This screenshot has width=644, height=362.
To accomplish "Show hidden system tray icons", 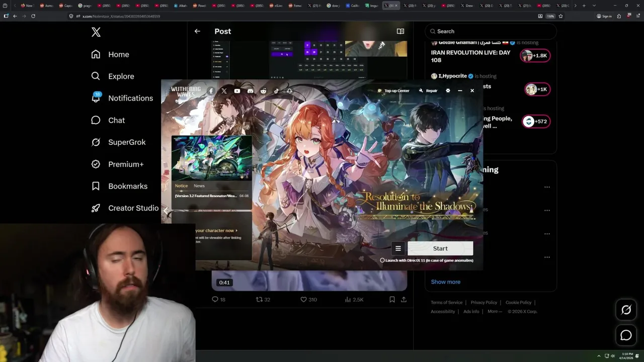I will click(x=599, y=356).
